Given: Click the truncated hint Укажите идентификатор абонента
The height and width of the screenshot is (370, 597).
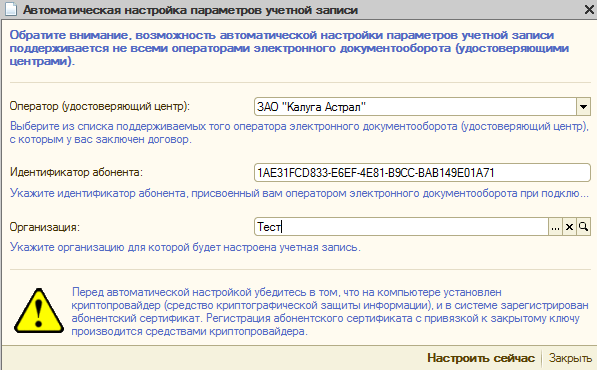Looking at the screenshot, I should click(299, 193).
